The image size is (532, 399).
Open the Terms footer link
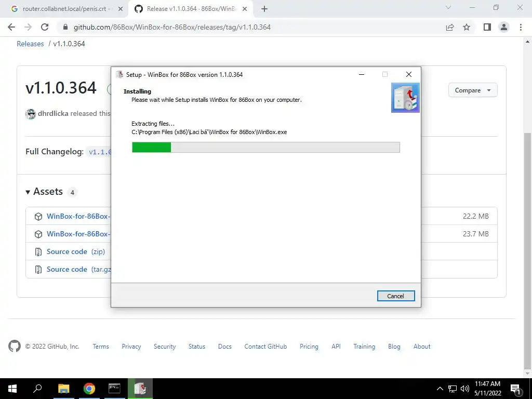click(x=101, y=347)
